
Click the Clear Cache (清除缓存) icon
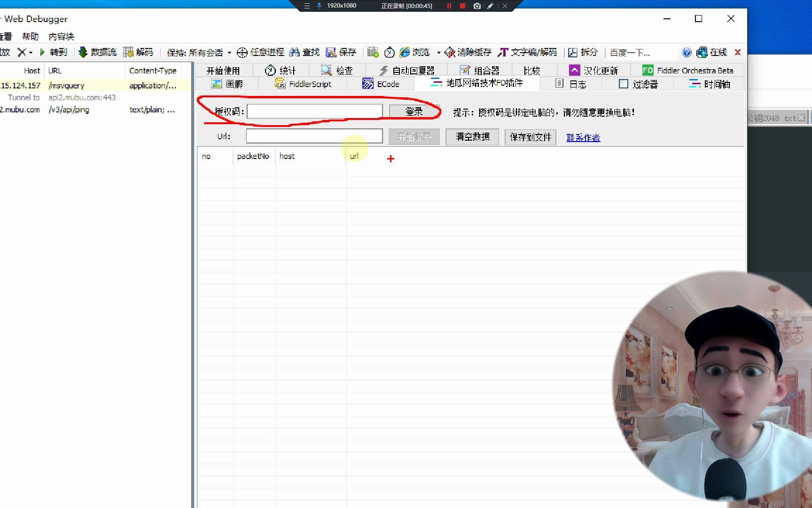click(x=450, y=52)
